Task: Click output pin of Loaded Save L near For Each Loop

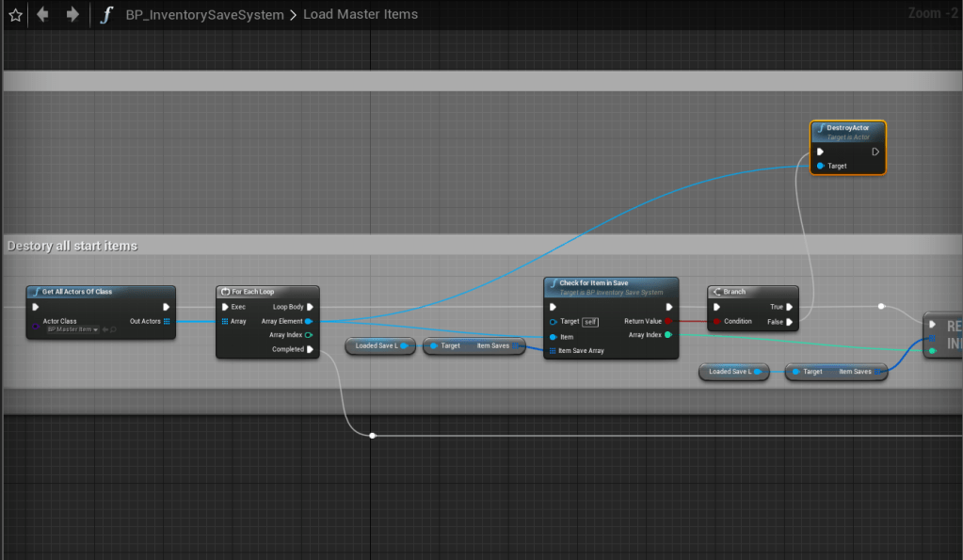Action: 404,345
